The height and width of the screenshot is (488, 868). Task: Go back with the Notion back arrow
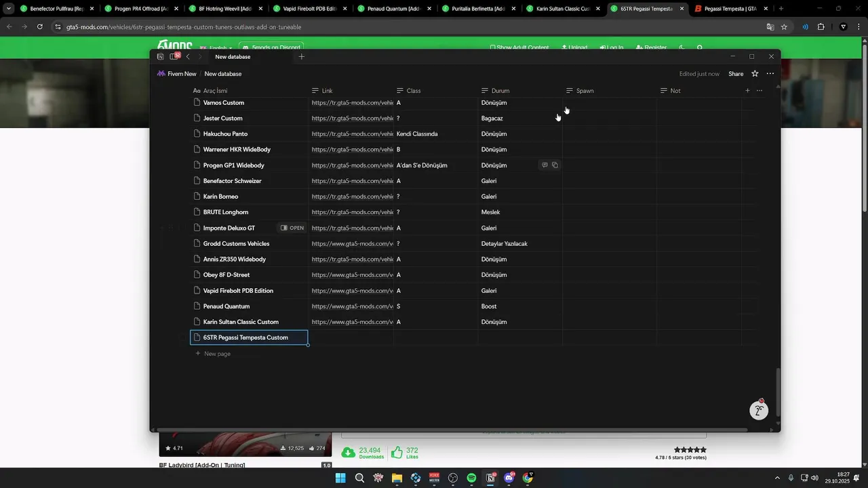coord(188,57)
